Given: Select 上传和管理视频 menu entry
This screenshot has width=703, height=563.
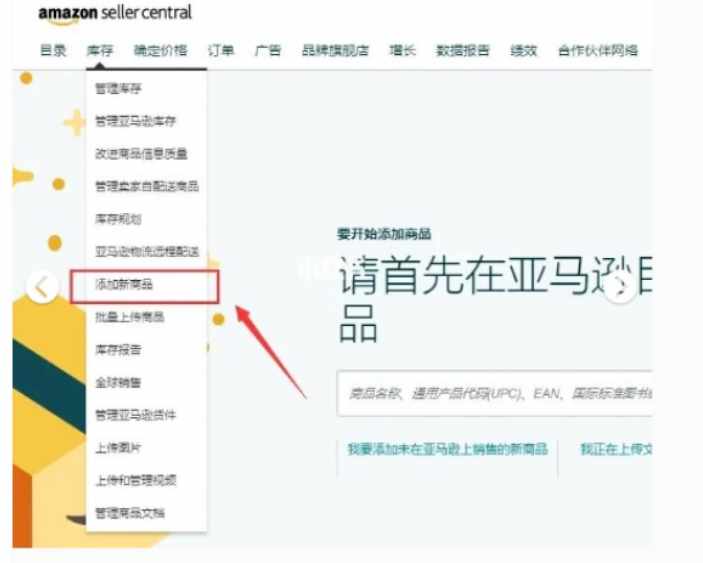Looking at the screenshot, I should 136,480.
